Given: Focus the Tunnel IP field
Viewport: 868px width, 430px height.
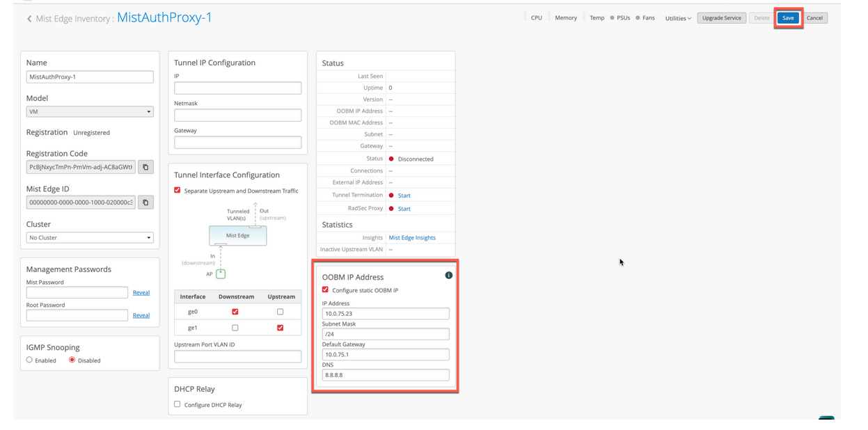Looking at the screenshot, I should pos(238,88).
